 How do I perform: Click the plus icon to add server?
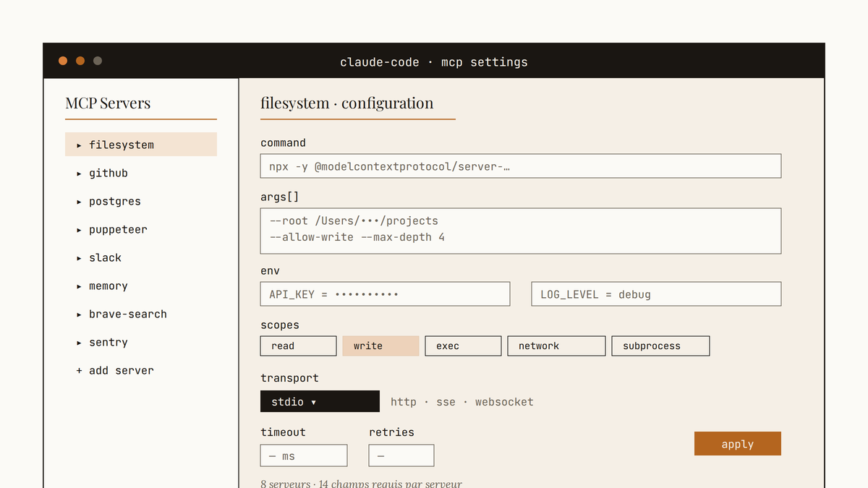click(79, 371)
